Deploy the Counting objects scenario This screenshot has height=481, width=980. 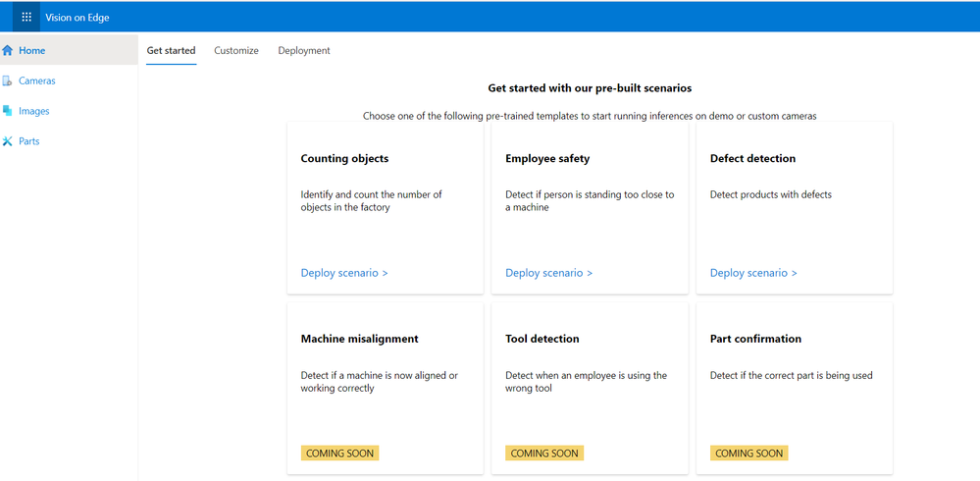tap(344, 273)
